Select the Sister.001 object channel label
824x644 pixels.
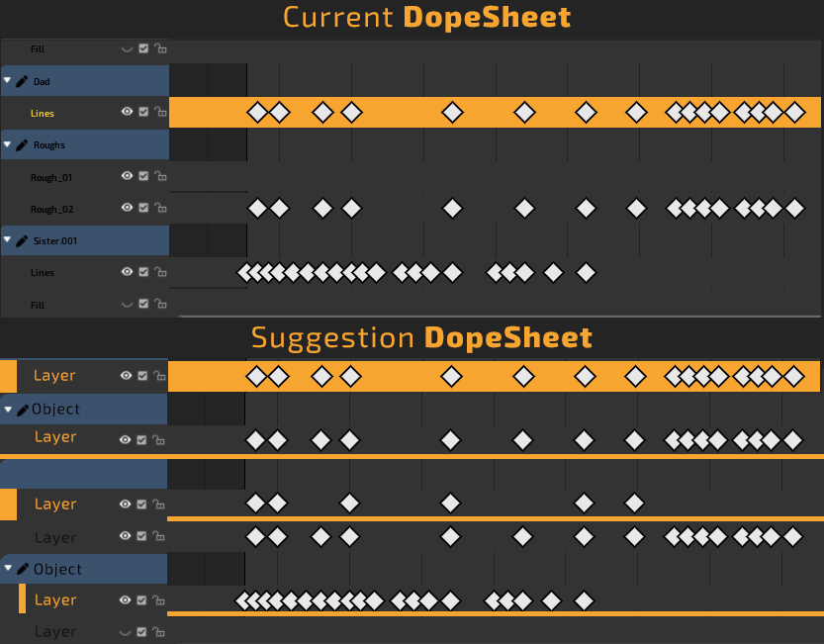pos(55,240)
